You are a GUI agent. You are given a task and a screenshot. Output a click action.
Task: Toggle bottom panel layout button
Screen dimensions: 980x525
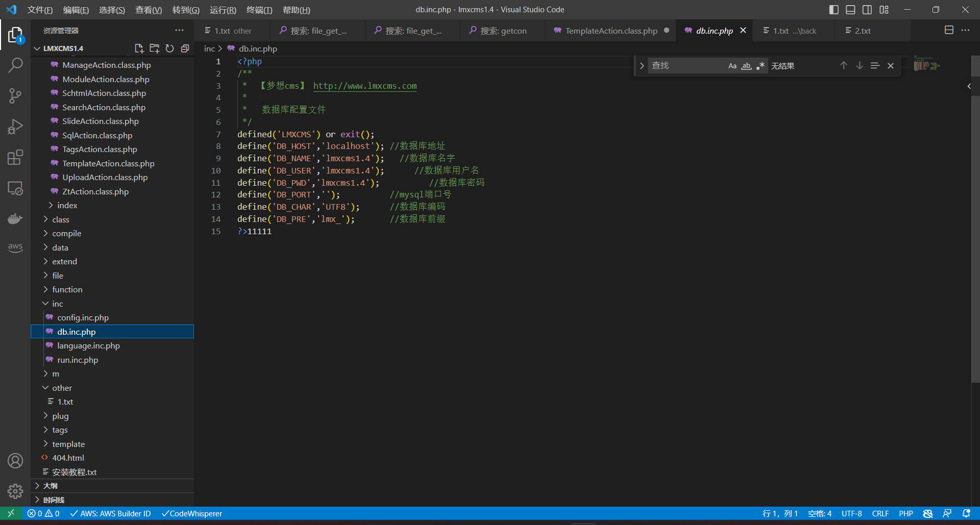click(x=850, y=10)
